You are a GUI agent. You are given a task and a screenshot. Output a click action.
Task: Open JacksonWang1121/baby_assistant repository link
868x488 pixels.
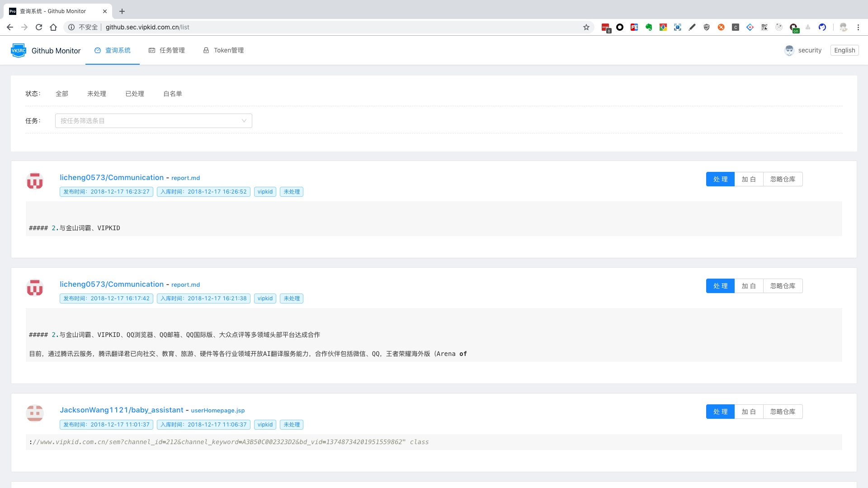pyautogui.click(x=122, y=410)
